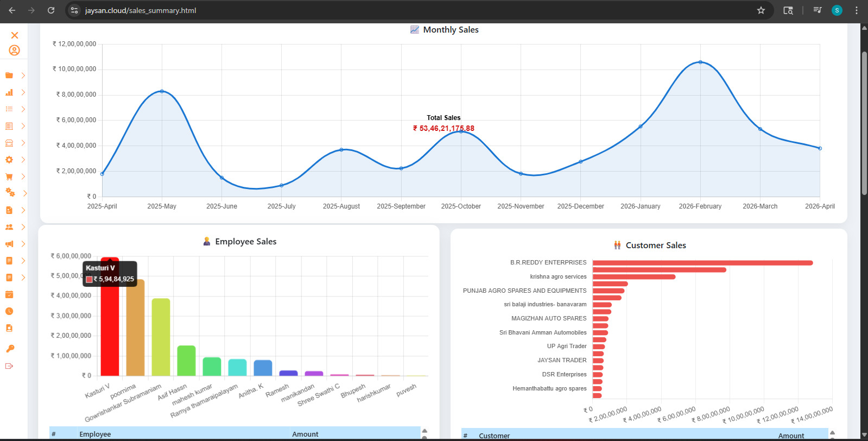
Task: Click the red Kasturi V bar
Action: [110, 326]
